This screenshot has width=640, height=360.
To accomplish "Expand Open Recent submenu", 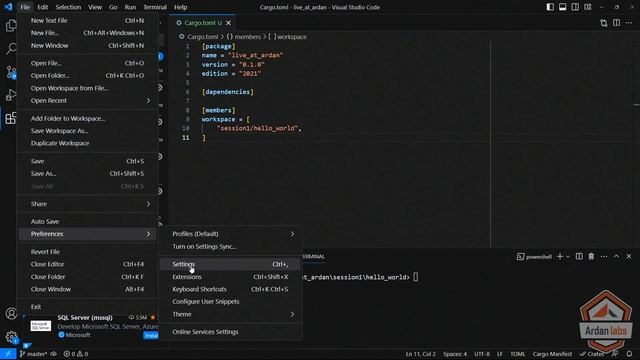I will 87,100.
